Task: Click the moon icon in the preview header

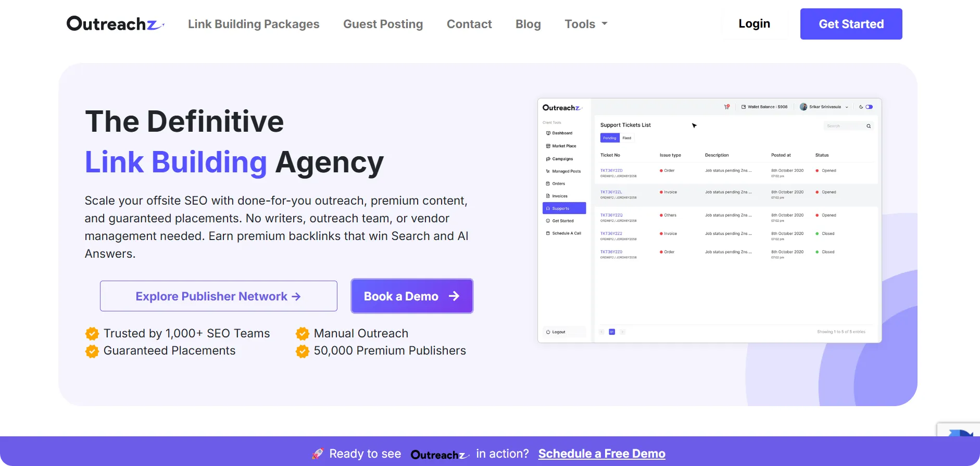Action: (x=861, y=107)
